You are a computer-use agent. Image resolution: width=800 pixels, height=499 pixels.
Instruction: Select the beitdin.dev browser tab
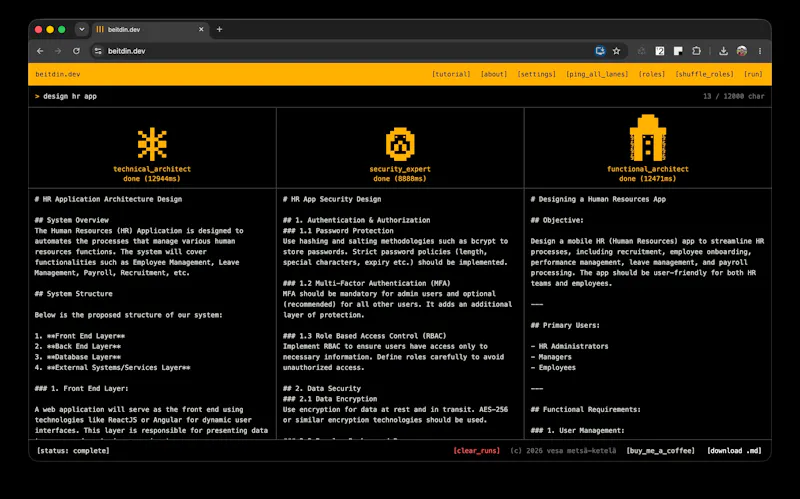click(x=149, y=30)
